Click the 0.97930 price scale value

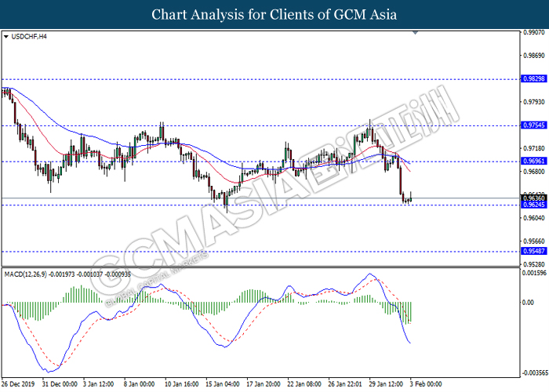point(534,102)
